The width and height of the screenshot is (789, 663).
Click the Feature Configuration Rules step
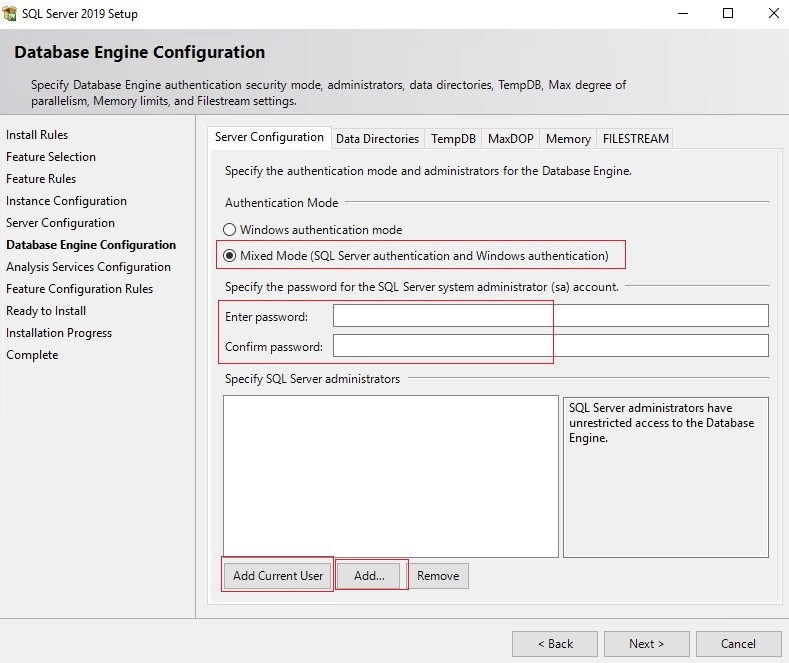pos(80,289)
